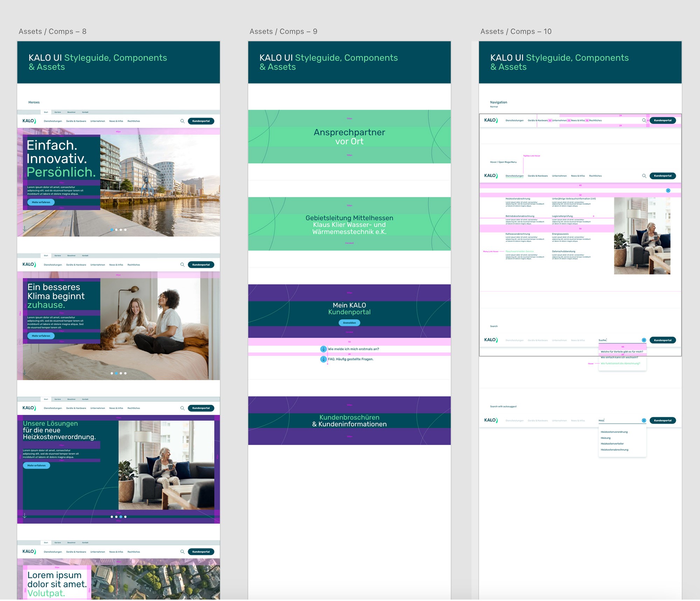Open Rechtliches in Normal navigation bar
Screen dimensions: 700x601
coord(595,121)
